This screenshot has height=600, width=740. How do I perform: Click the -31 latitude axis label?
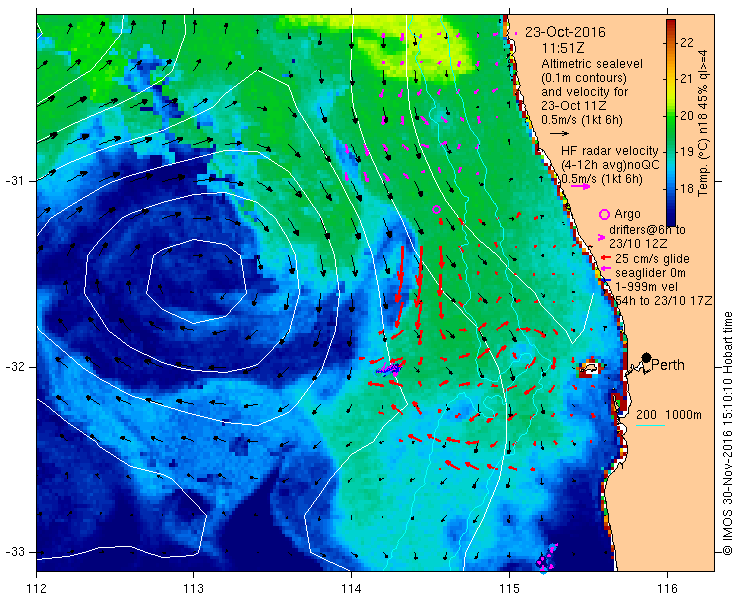click(x=14, y=181)
